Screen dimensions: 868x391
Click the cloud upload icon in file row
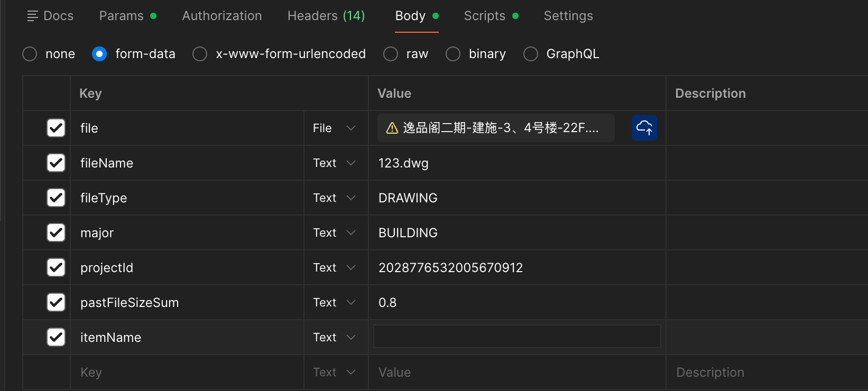644,128
